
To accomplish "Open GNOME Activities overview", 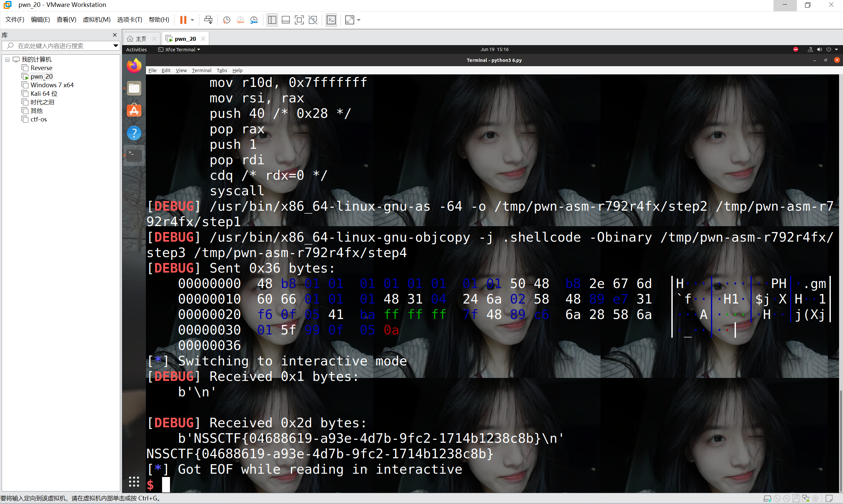I will (x=136, y=50).
